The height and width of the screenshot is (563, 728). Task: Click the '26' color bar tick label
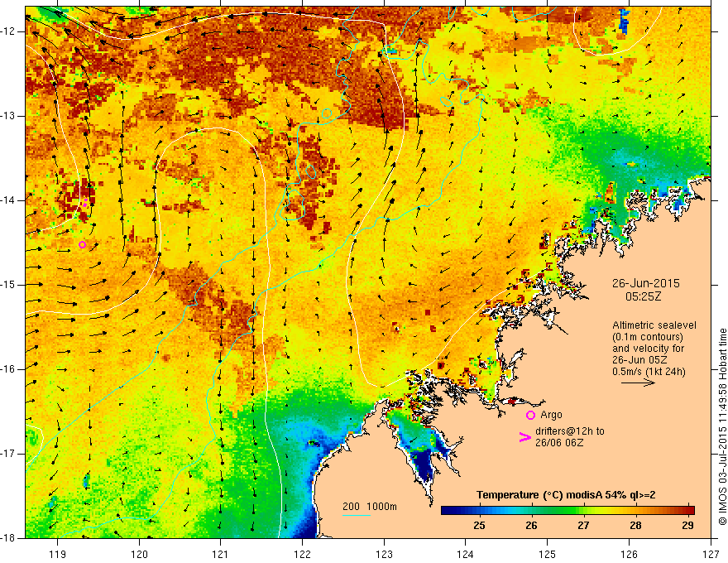point(531,526)
